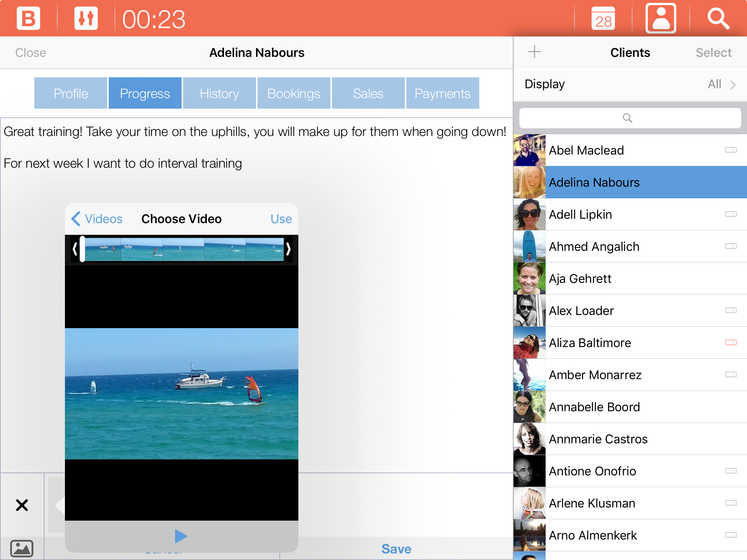
Task: Save the progress note
Action: [x=396, y=549]
